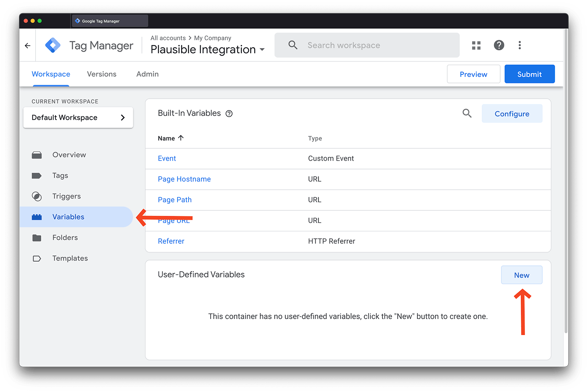
Task: Expand the Plausible Integration container dropdown
Action: [x=262, y=50]
